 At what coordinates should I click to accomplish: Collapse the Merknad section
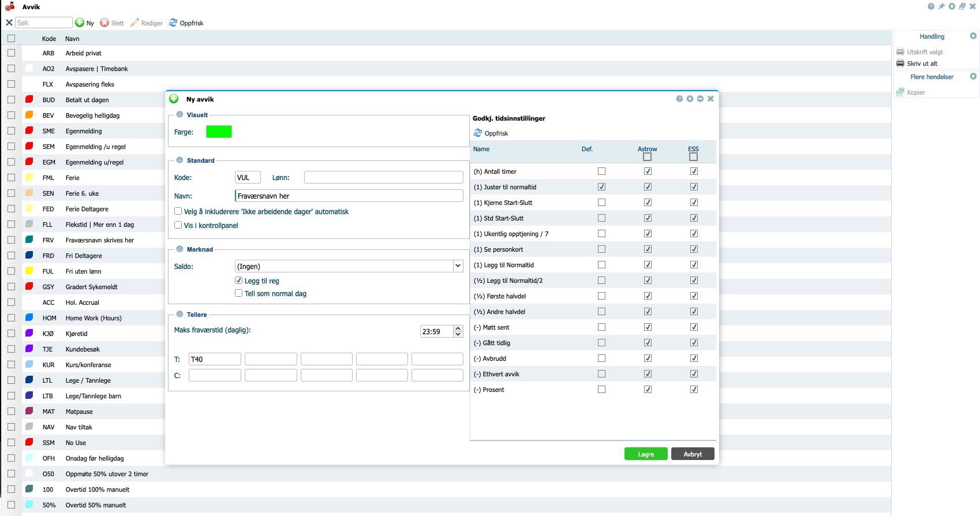[x=179, y=249]
